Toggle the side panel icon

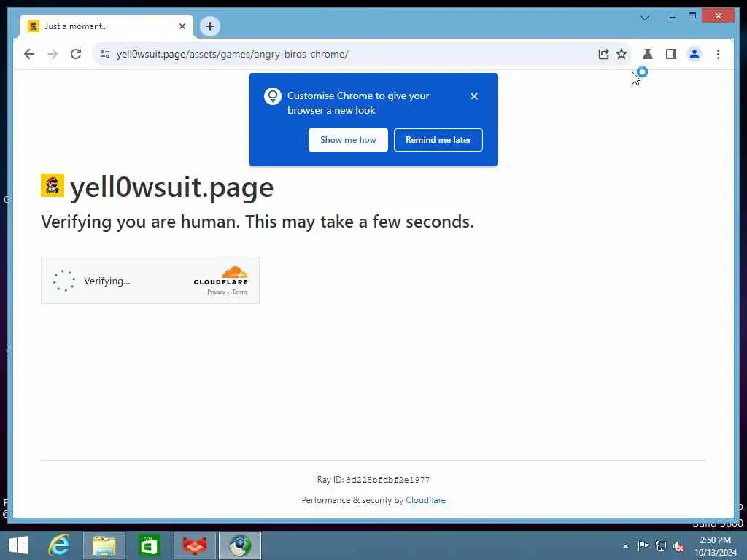[x=671, y=54]
